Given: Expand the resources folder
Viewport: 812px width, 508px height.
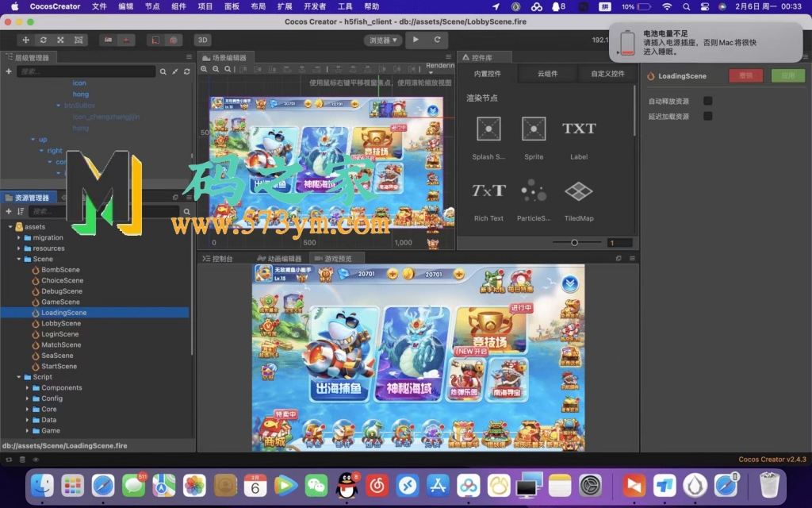Looking at the screenshot, I should pos(19,248).
